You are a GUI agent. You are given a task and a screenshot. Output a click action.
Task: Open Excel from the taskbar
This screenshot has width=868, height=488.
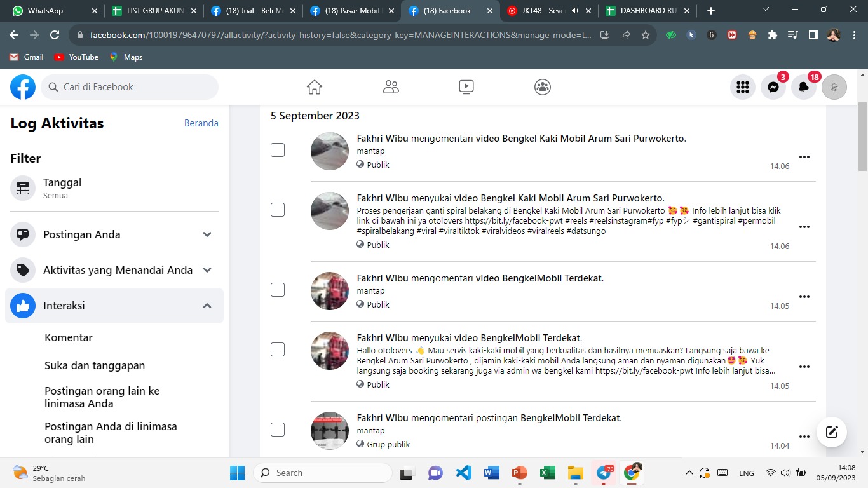point(548,473)
